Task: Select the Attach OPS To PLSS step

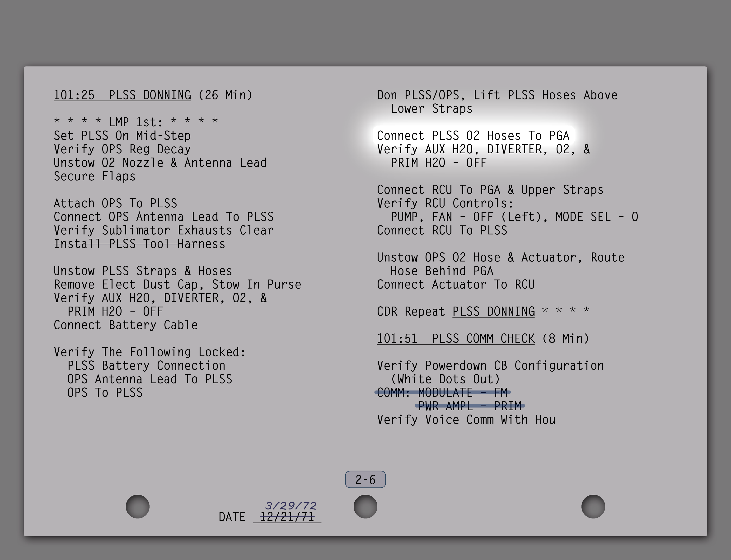Action: coord(115,203)
